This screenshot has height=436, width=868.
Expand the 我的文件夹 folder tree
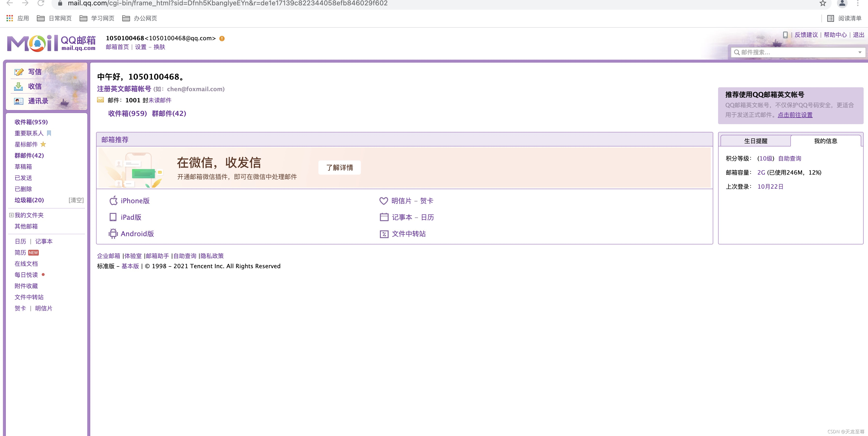click(11, 215)
